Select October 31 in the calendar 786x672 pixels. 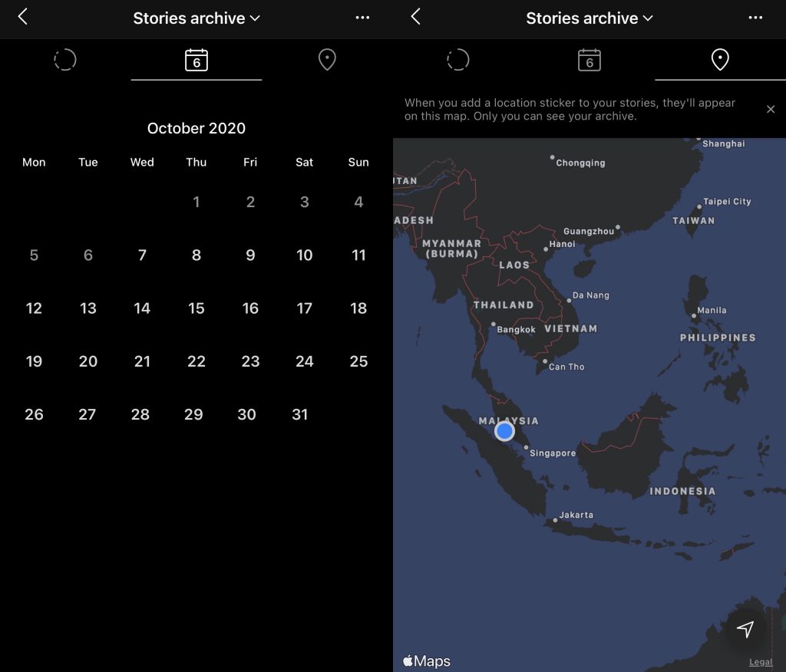[300, 415]
